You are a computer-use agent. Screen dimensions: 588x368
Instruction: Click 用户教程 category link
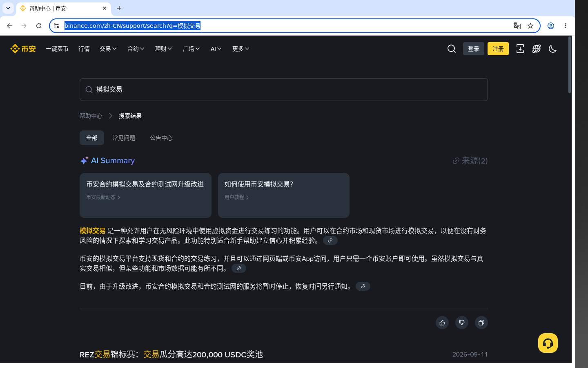point(237,197)
